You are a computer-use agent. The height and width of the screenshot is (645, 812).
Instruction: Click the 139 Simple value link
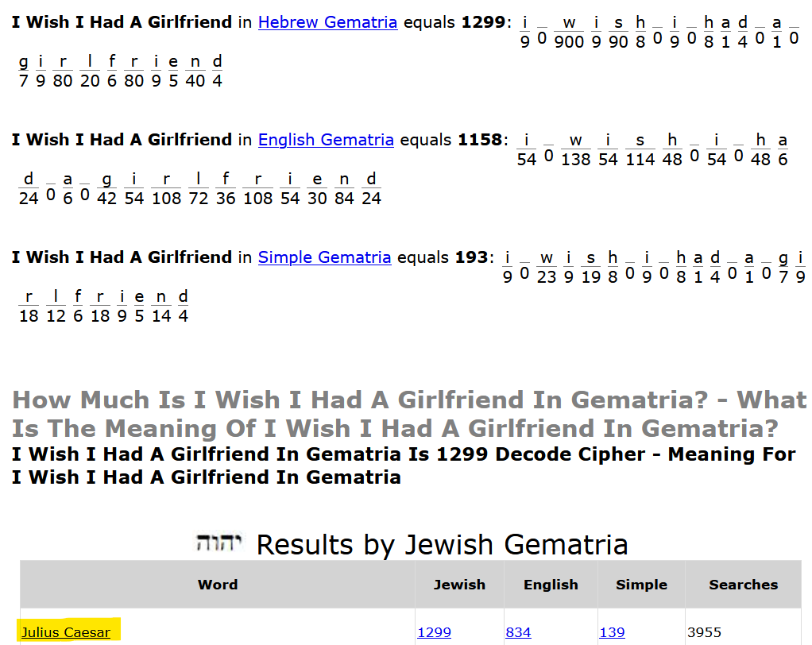[x=612, y=632]
